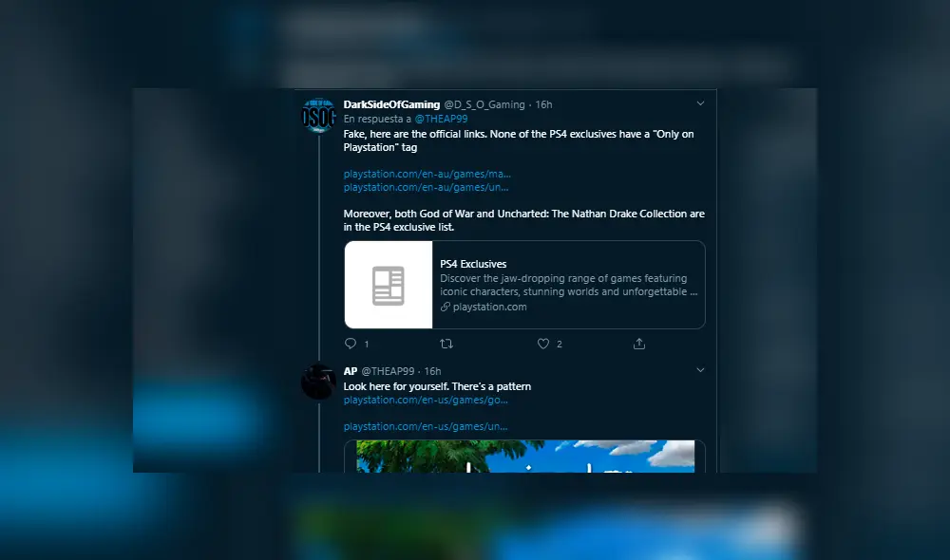Expand the options chevron on AP's tweet
This screenshot has height=560, width=950.
click(x=700, y=370)
